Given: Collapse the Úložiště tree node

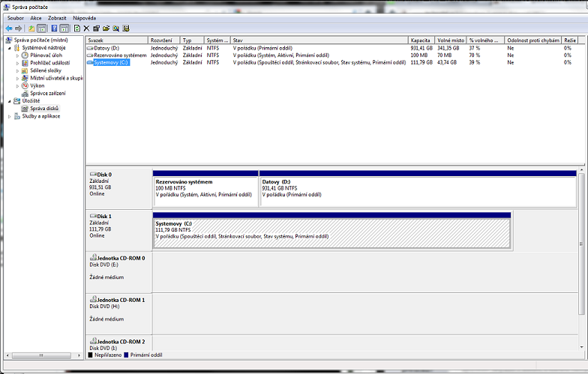Looking at the screenshot, I should [10, 101].
